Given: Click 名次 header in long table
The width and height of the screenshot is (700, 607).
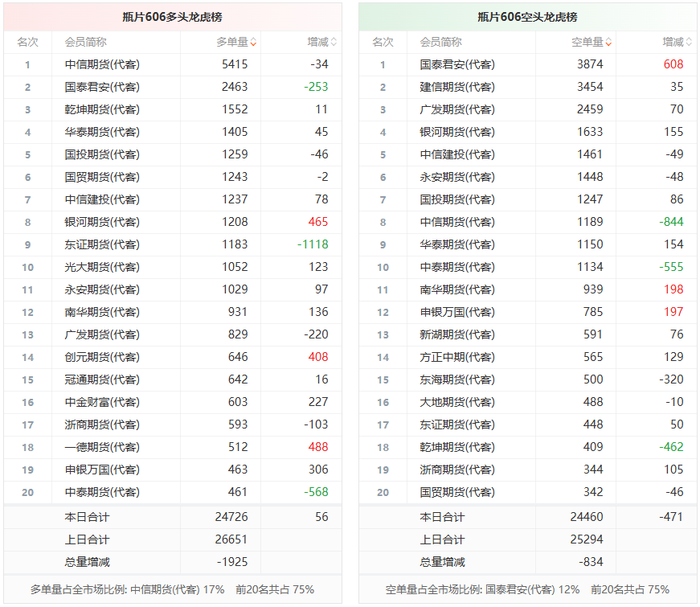Looking at the screenshot, I should tap(27, 43).
